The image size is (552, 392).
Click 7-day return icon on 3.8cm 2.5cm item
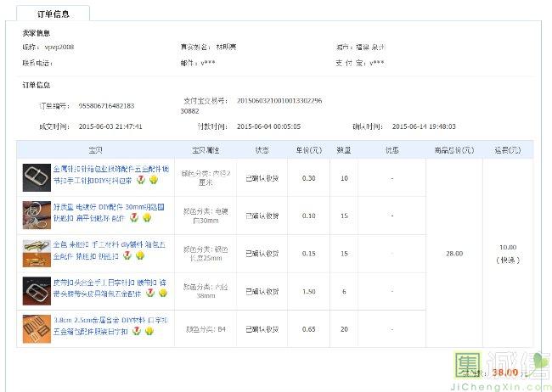(138, 330)
